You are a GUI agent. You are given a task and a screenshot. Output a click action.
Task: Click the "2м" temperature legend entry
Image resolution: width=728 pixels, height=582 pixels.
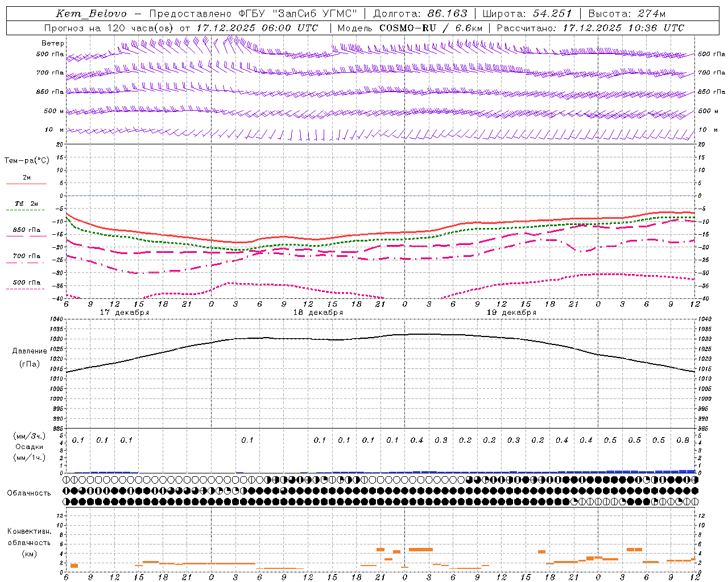27,178
